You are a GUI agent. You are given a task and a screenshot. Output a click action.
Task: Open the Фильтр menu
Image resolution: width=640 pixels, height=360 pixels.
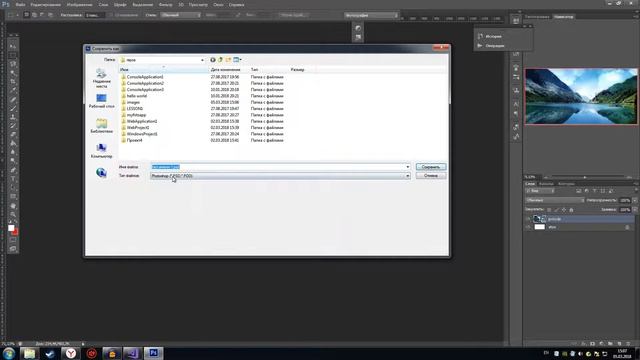click(x=165, y=4)
